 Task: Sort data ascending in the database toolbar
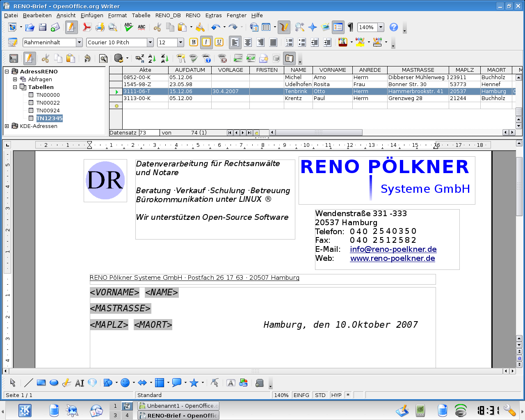pyautogui.click(x=152, y=58)
